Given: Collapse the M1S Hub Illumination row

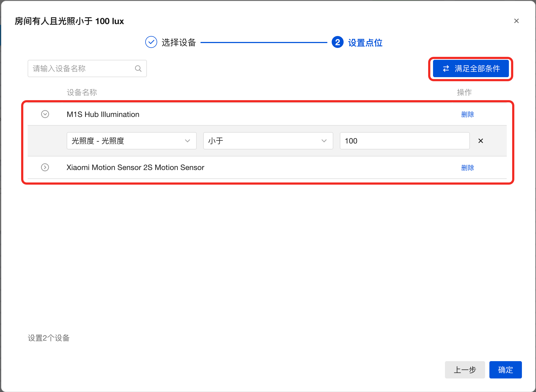Looking at the screenshot, I should [x=45, y=114].
